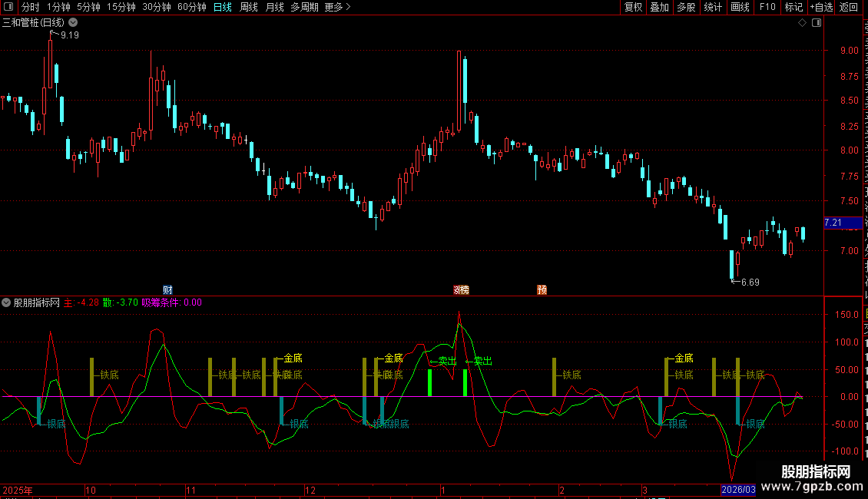Click the 预 forecast marker icon
The height and width of the screenshot is (499, 868).
point(542,289)
